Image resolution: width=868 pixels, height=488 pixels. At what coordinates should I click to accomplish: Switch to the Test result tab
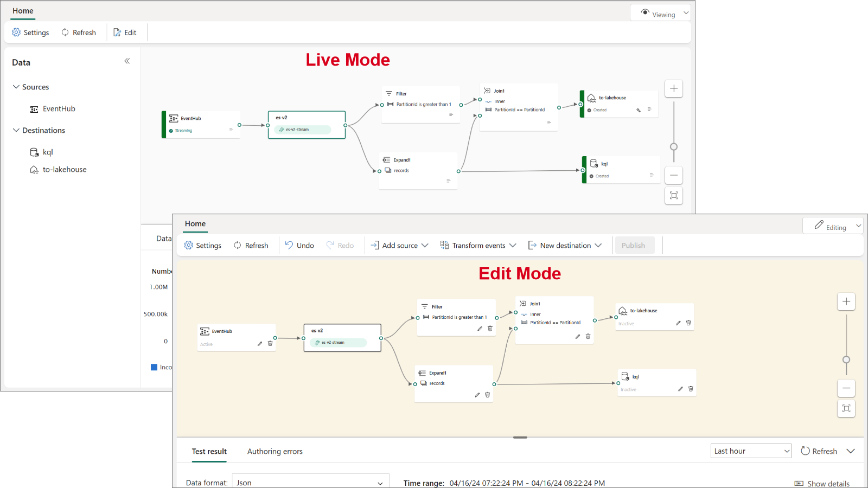pos(209,452)
